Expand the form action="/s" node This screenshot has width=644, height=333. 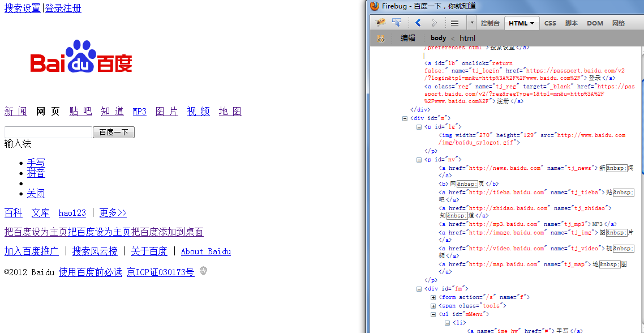pos(433,297)
